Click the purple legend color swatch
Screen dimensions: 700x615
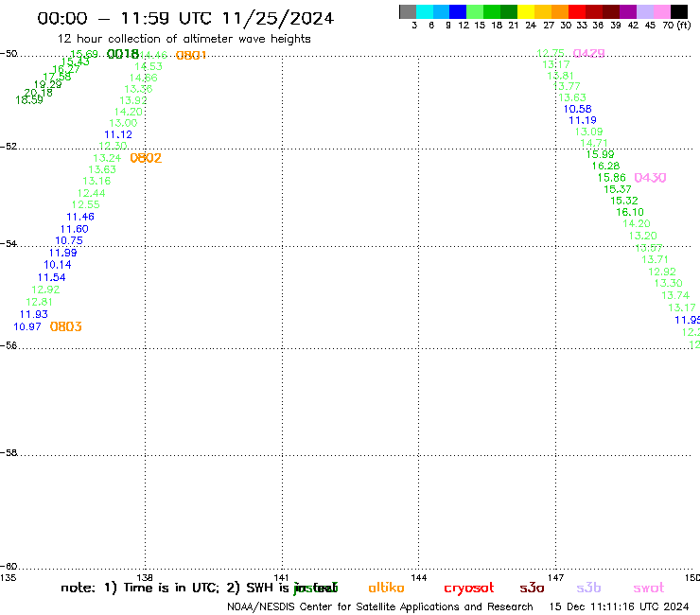(x=628, y=11)
